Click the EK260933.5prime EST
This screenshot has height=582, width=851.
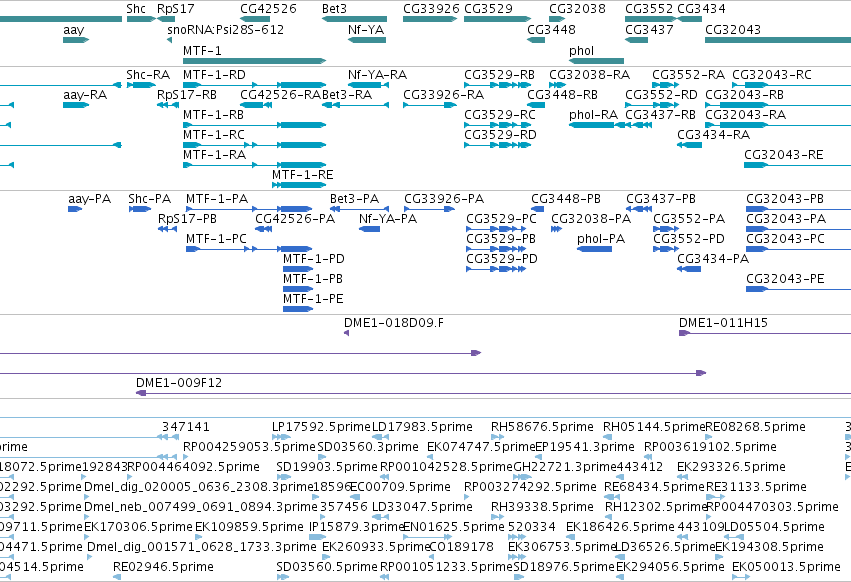[326, 557]
